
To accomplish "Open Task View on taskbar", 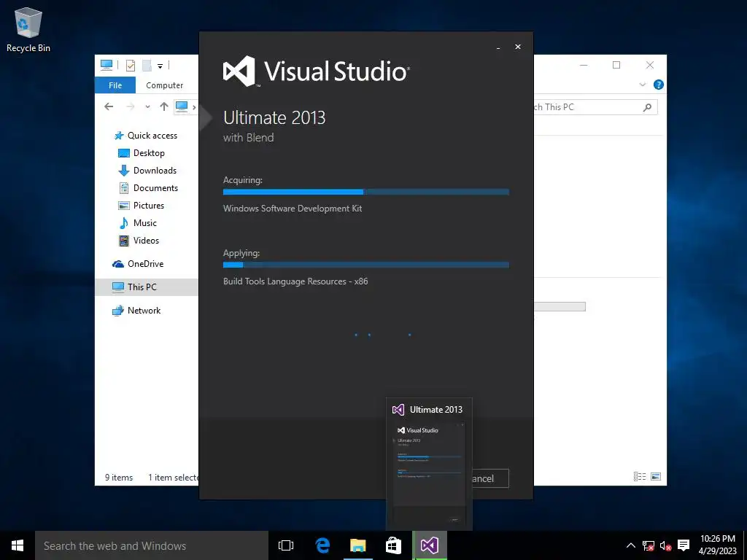I will point(286,545).
